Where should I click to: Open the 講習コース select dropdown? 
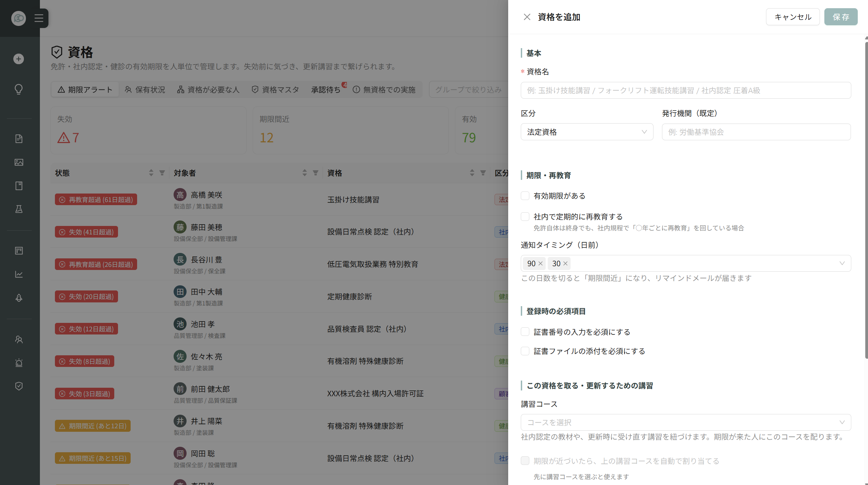pos(686,423)
